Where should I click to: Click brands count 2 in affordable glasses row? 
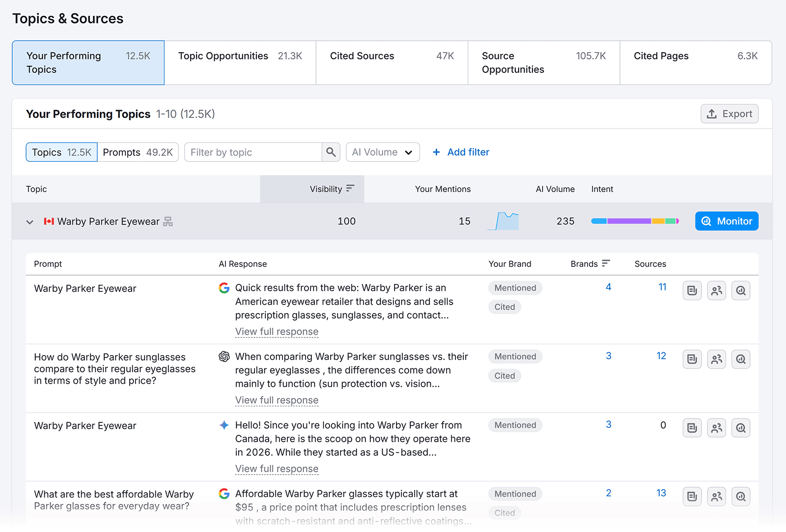[x=608, y=493]
